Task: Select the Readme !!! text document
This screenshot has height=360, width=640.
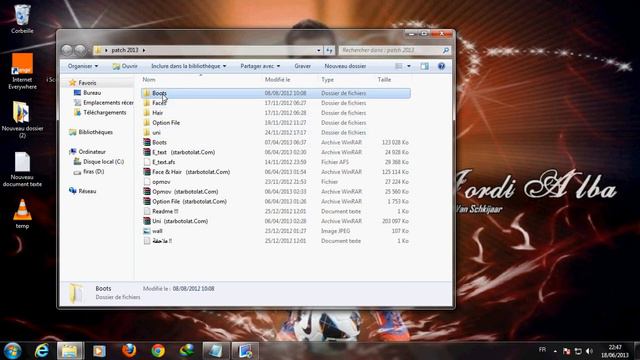Action: tap(276, 211)
